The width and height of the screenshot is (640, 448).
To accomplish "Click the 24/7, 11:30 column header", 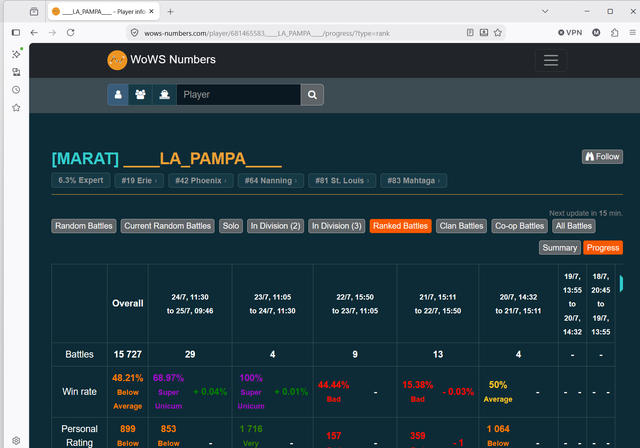I will point(190,304).
